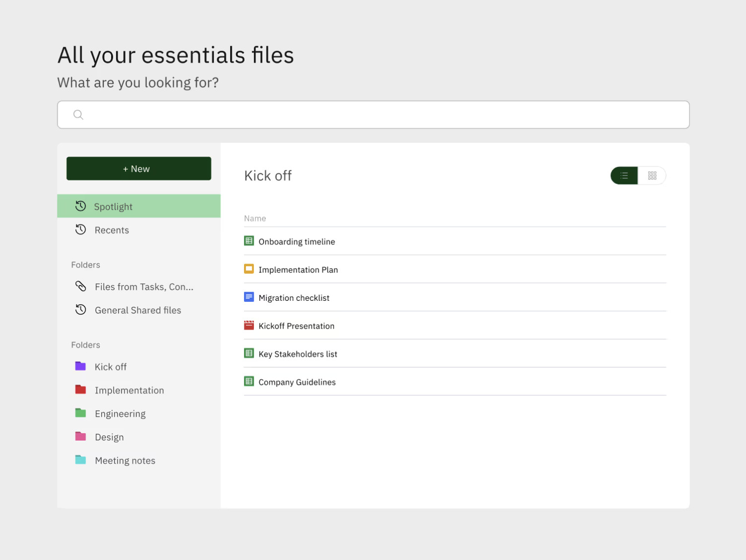Switch to list view layout

624,175
